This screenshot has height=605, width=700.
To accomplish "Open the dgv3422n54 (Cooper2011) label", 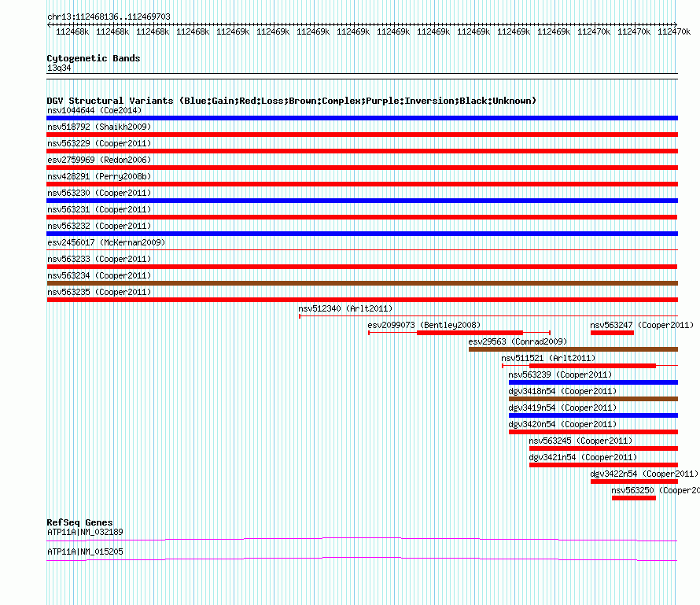I will coord(644,474).
